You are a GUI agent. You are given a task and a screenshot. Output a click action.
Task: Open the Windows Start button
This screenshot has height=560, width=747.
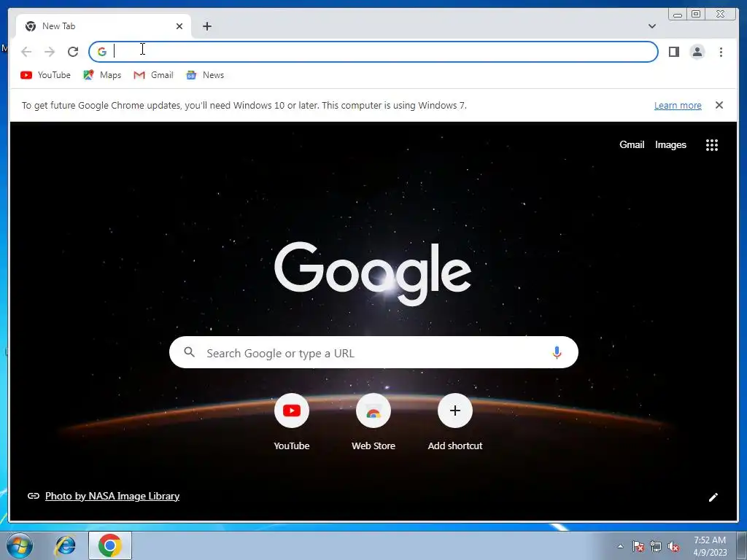coord(19,545)
